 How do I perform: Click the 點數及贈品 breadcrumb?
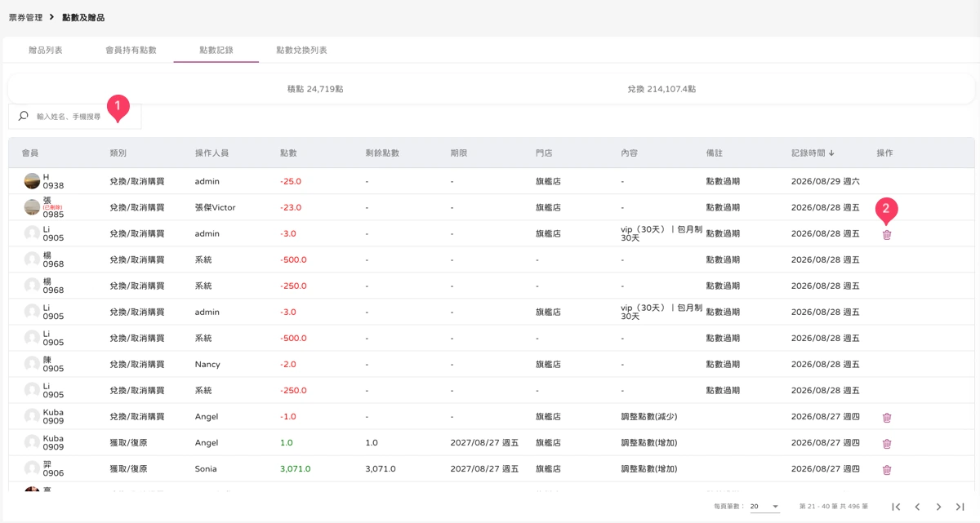(x=83, y=17)
